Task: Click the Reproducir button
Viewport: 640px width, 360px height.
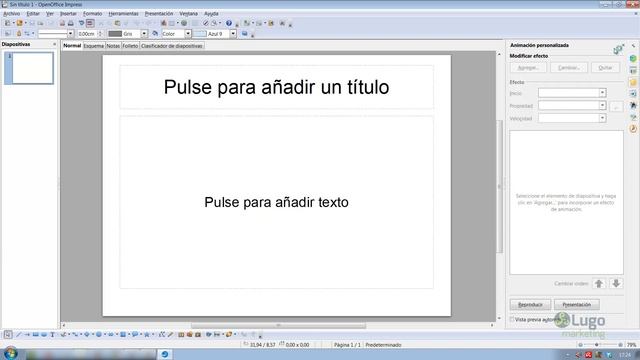Action: 530,304
